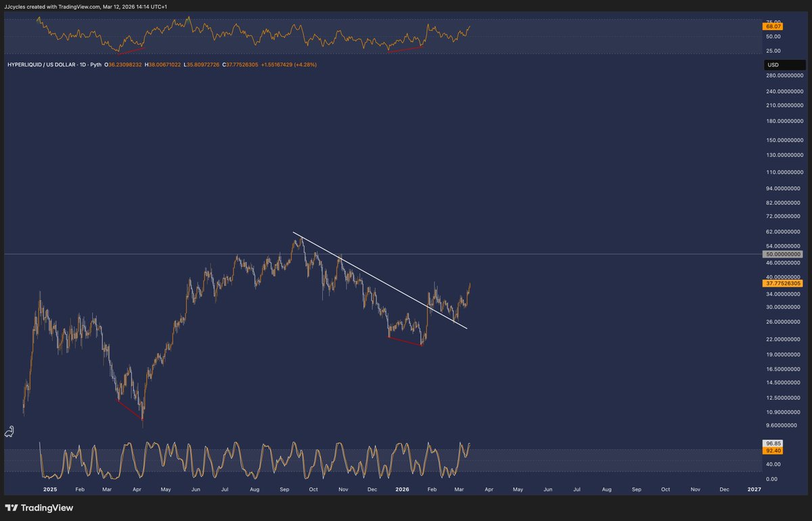Click the 25.00 label on RSI scale
Image resolution: width=812 pixels, height=521 pixels.
[773, 51]
